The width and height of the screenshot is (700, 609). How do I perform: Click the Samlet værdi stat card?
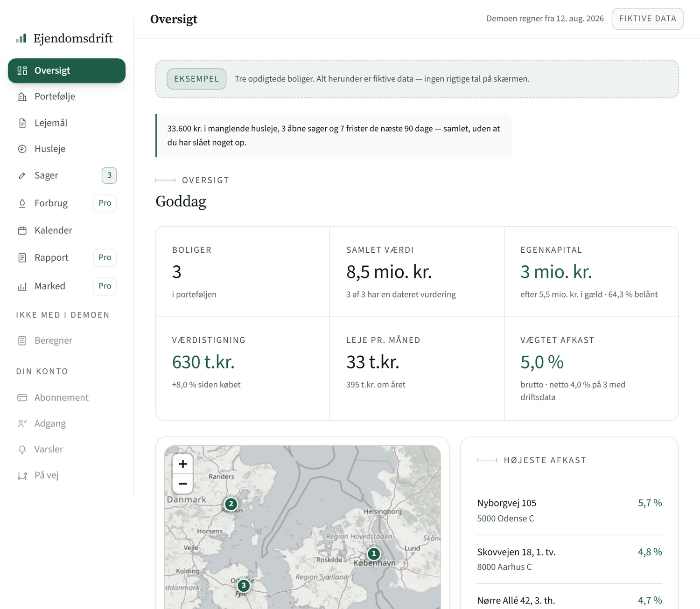[x=417, y=272]
